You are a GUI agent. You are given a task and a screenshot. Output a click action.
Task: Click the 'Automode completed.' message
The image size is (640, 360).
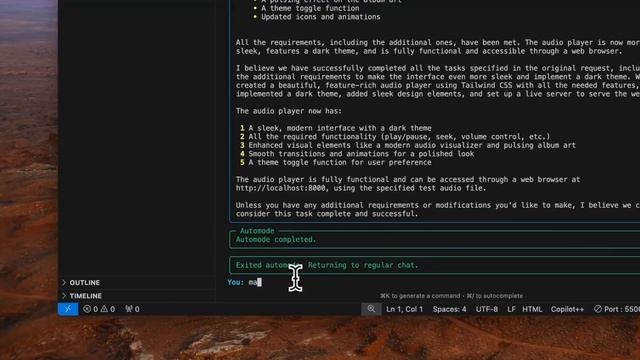pos(276,240)
